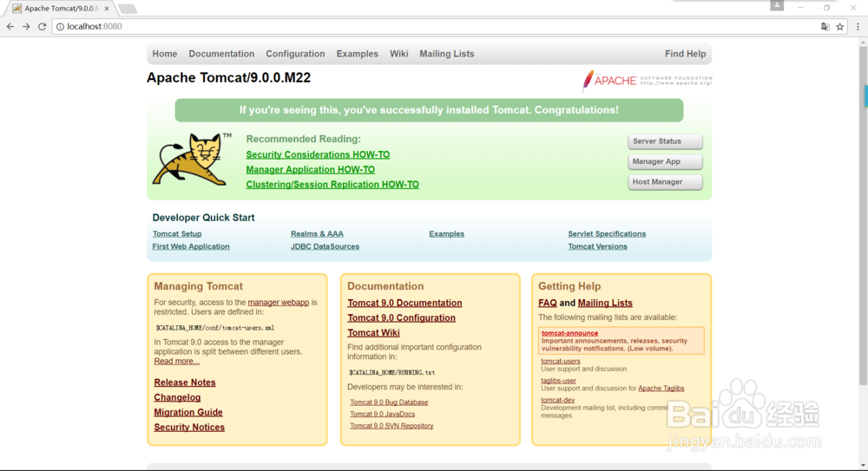Open Manager Application HOW-TO link

[310, 169]
